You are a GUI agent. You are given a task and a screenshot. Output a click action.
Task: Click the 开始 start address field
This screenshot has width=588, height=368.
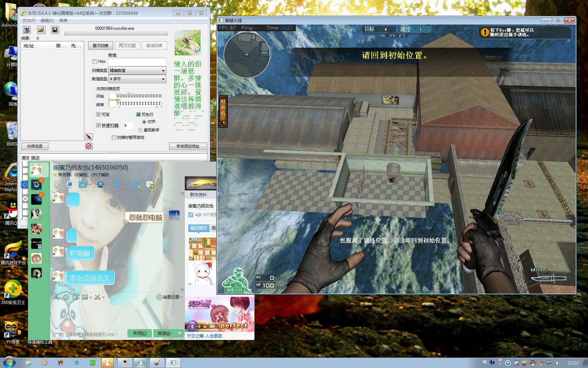(135, 96)
